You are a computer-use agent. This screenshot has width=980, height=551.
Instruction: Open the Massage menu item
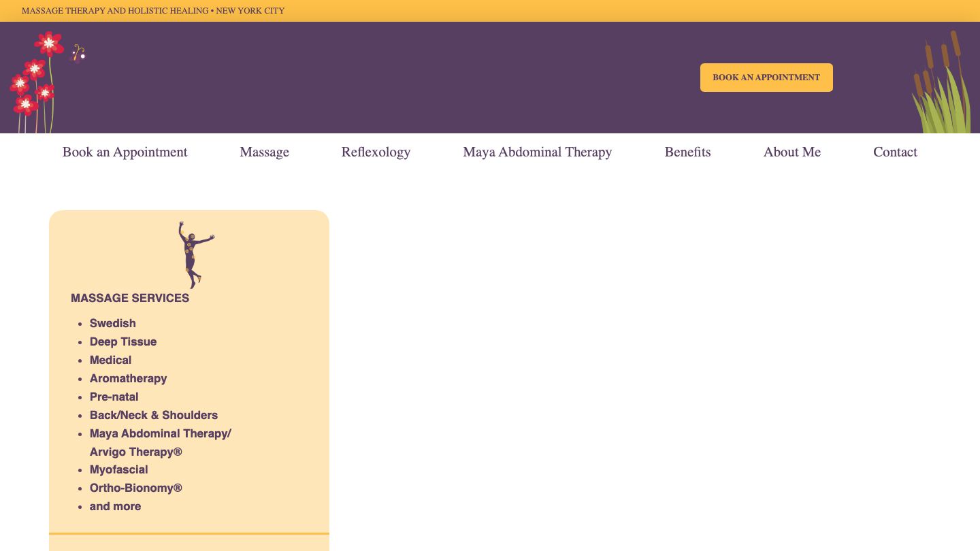[264, 152]
